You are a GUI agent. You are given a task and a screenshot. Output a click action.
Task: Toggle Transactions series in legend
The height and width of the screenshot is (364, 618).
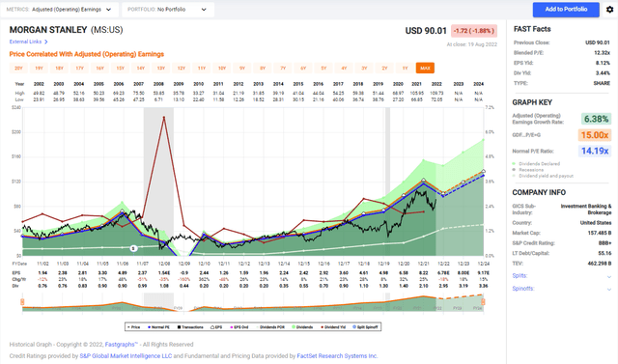point(190,327)
